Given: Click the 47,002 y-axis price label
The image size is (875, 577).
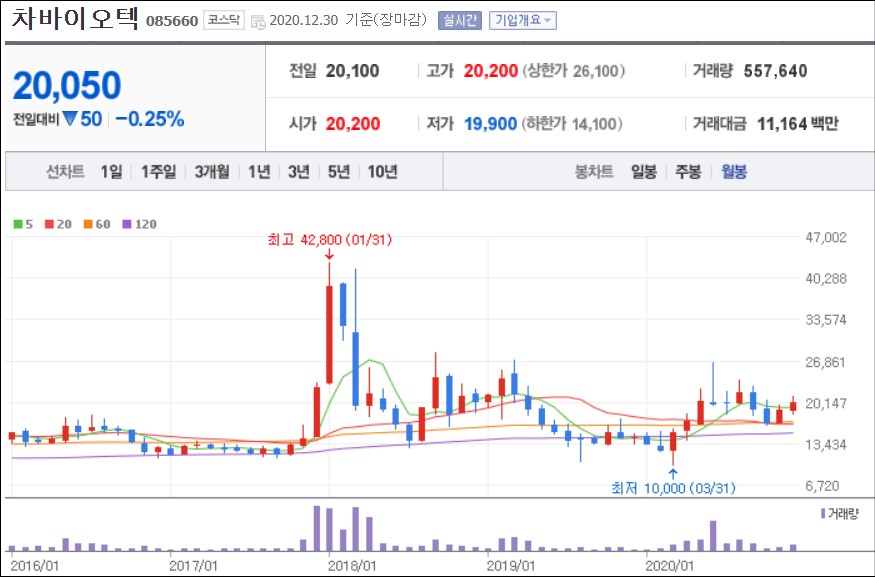Looking at the screenshot, I should tap(826, 237).
